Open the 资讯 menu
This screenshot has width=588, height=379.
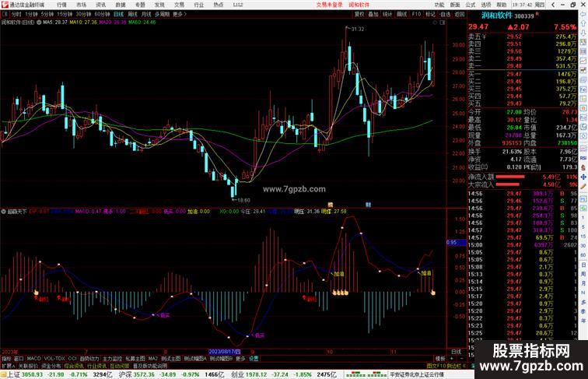click(x=101, y=5)
